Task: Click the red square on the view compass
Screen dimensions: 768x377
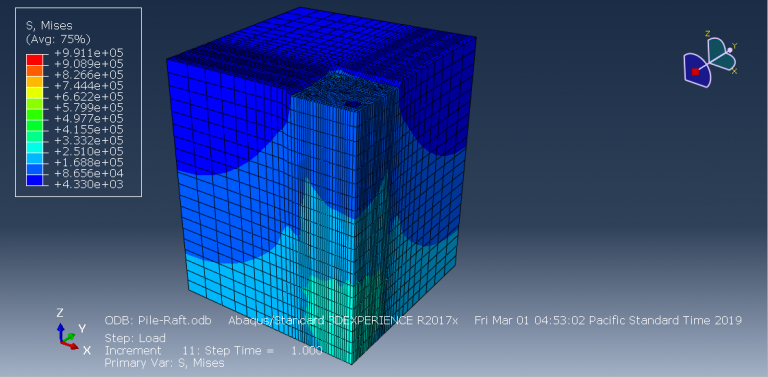Action: coord(695,72)
